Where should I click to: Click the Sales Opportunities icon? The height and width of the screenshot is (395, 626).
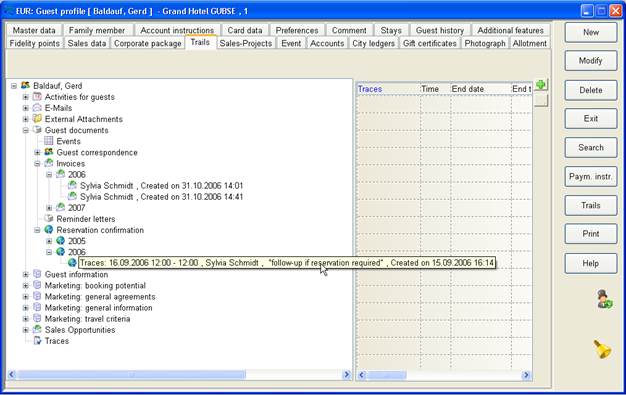pos(37,329)
